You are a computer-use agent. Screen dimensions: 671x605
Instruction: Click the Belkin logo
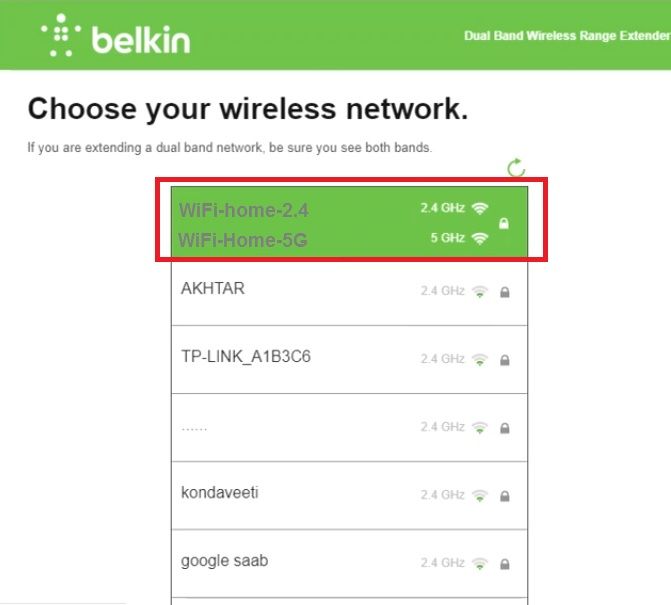[x=115, y=37]
